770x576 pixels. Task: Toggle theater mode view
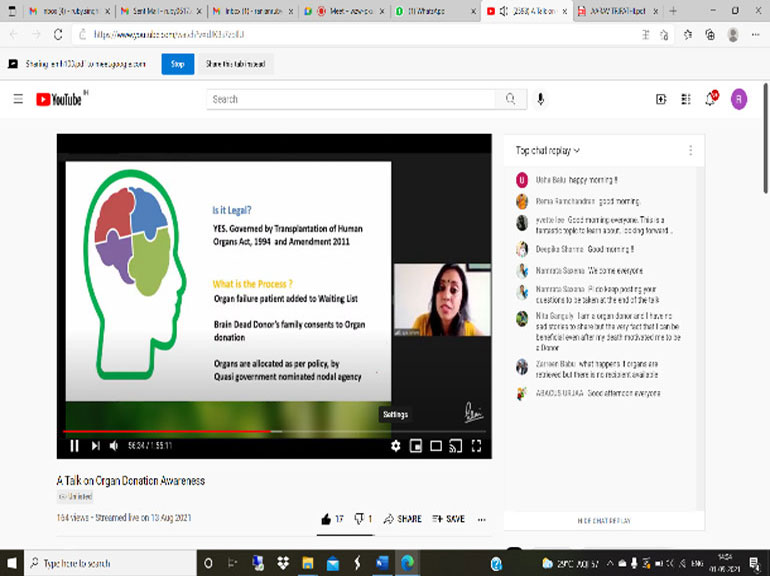coord(436,446)
